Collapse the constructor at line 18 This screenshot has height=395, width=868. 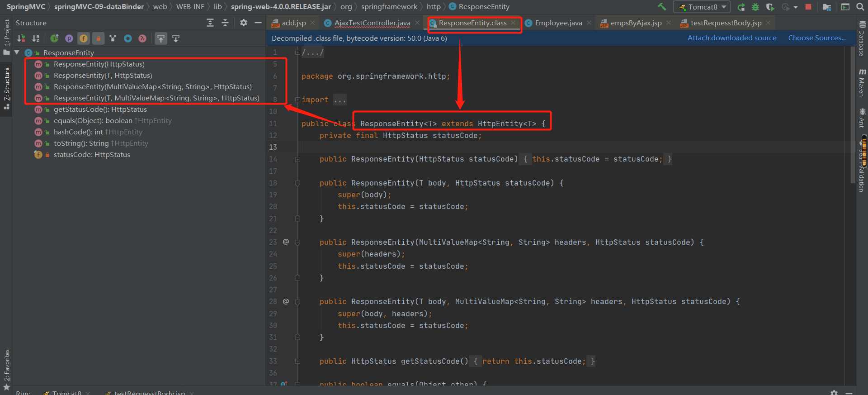(x=297, y=183)
